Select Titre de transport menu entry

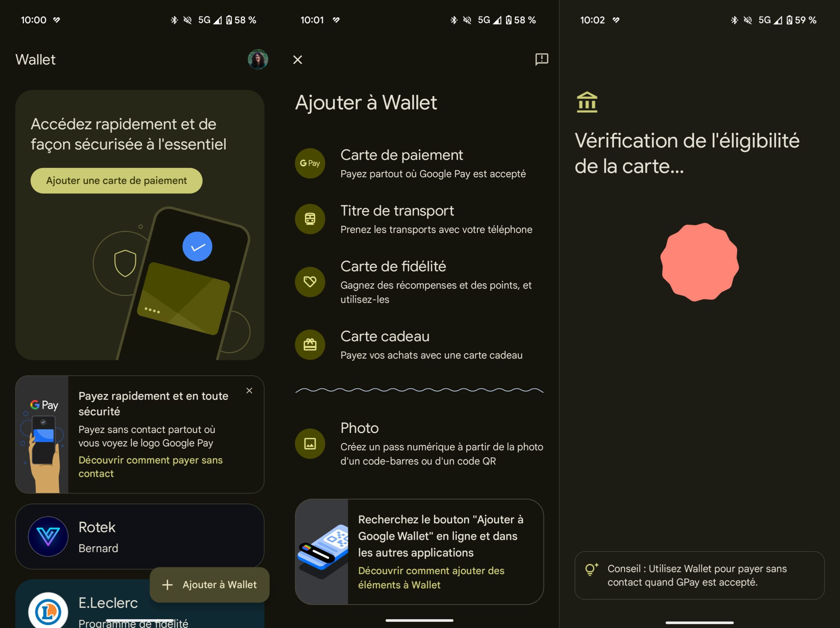[x=419, y=219]
